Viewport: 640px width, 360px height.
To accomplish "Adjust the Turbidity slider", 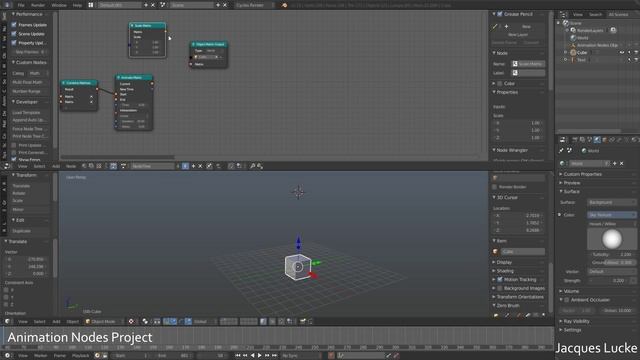I will coord(611,254).
